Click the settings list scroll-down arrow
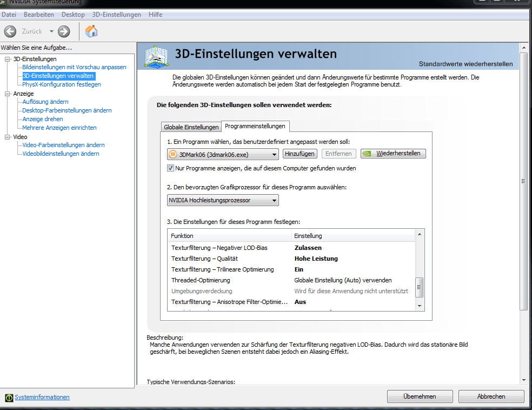The height and width of the screenshot is (410, 532). [x=420, y=306]
